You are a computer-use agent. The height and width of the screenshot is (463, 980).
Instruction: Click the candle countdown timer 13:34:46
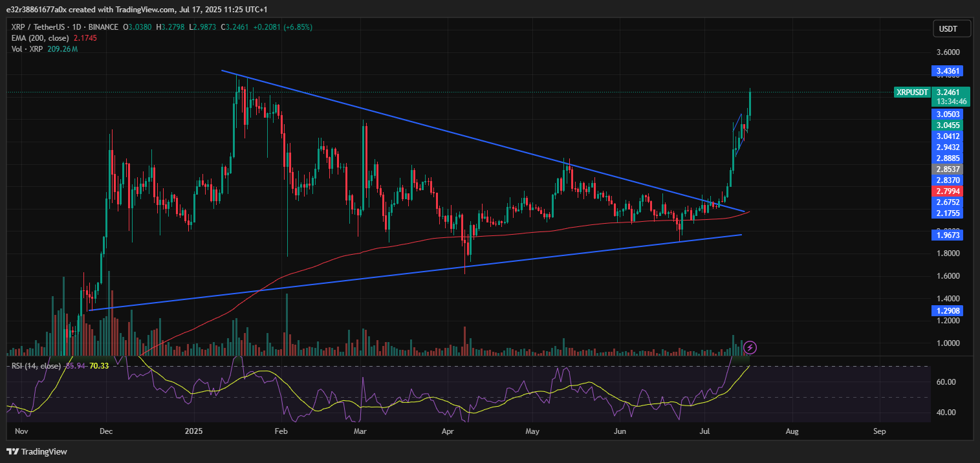click(x=951, y=102)
